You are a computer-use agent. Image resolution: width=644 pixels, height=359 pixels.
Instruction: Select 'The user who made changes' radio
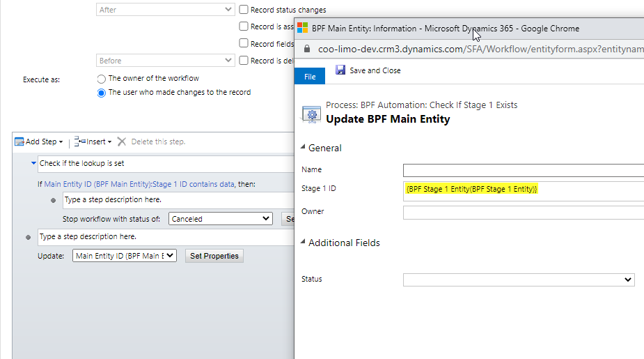pyautogui.click(x=101, y=93)
